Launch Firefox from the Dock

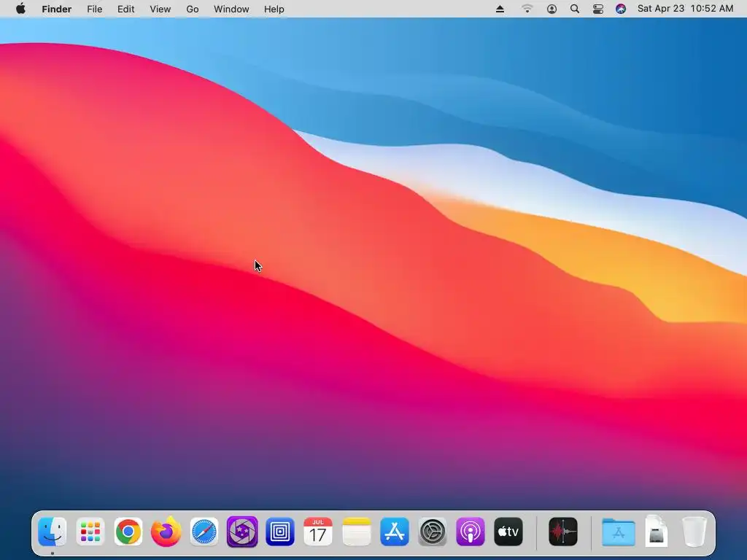click(x=166, y=532)
